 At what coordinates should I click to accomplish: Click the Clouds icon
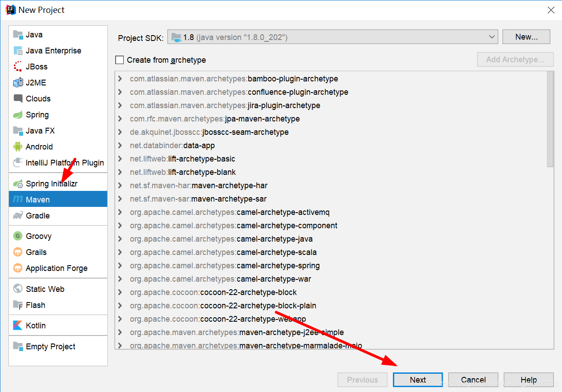[18, 98]
